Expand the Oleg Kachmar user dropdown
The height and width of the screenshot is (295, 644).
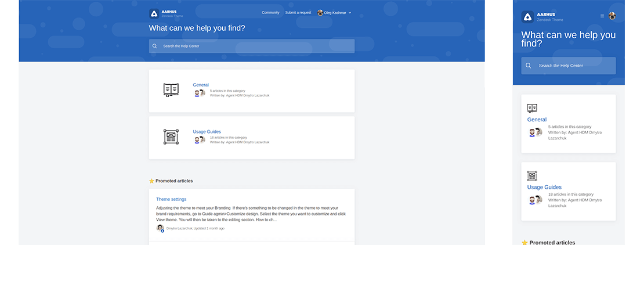pyautogui.click(x=350, y=13)
